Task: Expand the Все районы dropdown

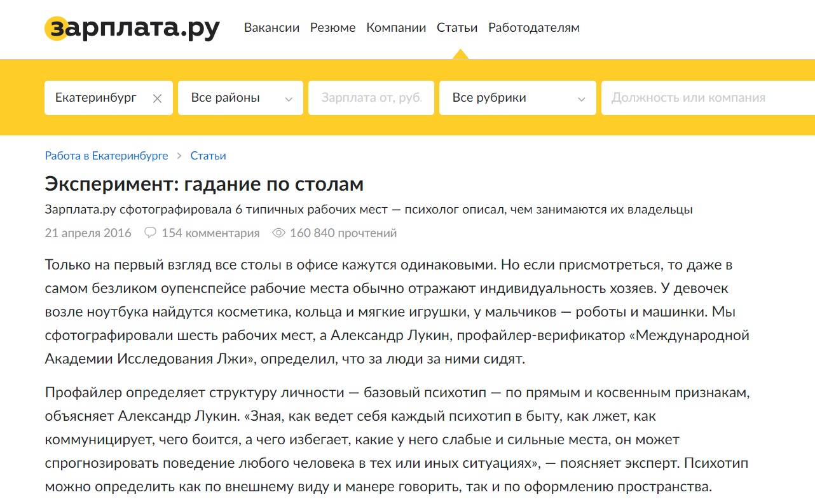Action: tap(240, 98)
